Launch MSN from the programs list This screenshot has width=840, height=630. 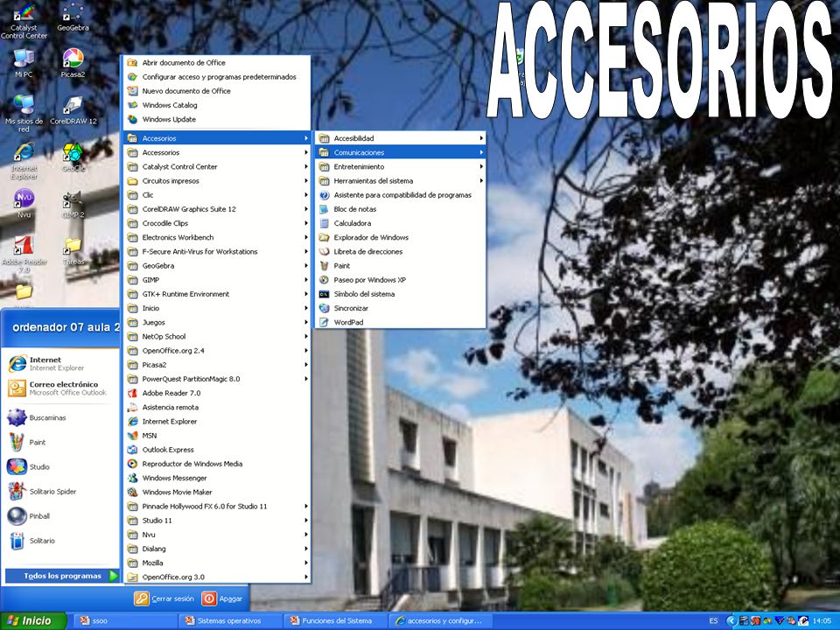[x=217, y=436]
